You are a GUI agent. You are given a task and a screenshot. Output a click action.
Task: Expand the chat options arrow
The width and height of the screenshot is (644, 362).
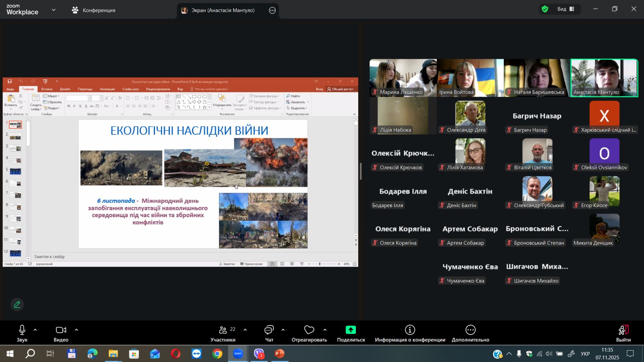coord(283,330)
